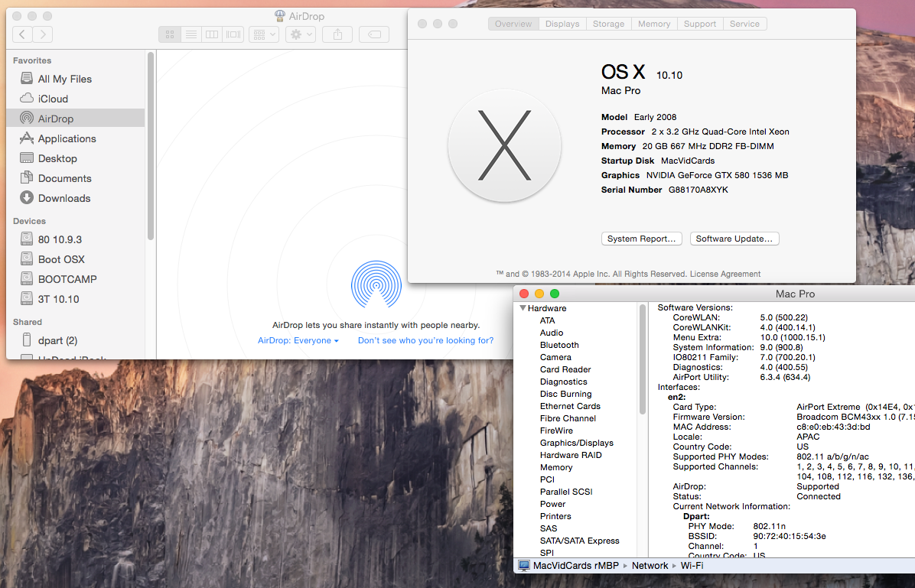Click the Software Update button
The height and width of the screenshot is (588, 915).
coord(734,239)
